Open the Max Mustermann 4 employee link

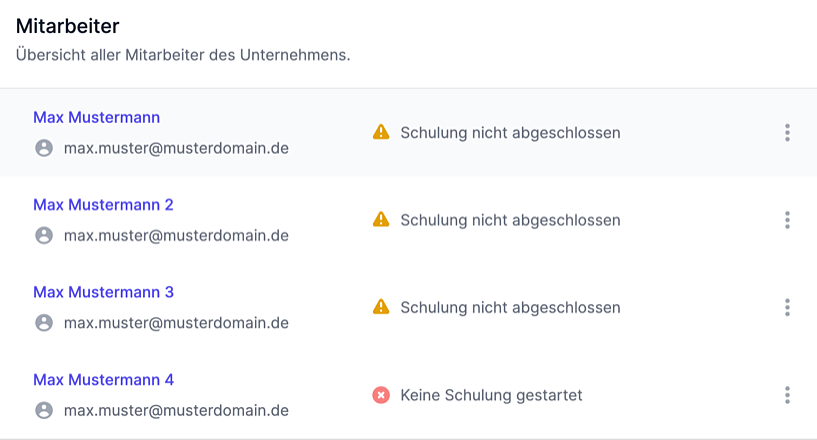103,380
